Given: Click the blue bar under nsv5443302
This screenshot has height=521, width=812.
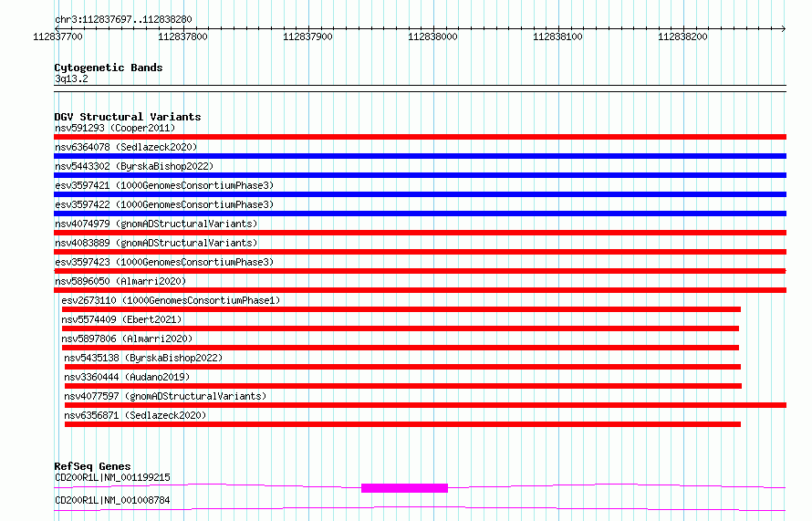Looking at the screenshot, I should coord(420,175).
